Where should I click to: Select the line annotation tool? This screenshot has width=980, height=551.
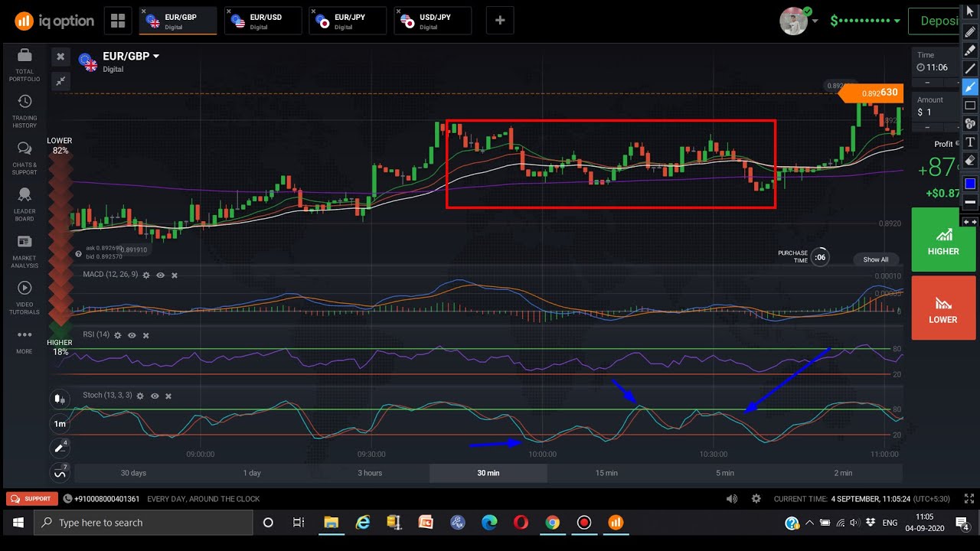pos(970,68)
